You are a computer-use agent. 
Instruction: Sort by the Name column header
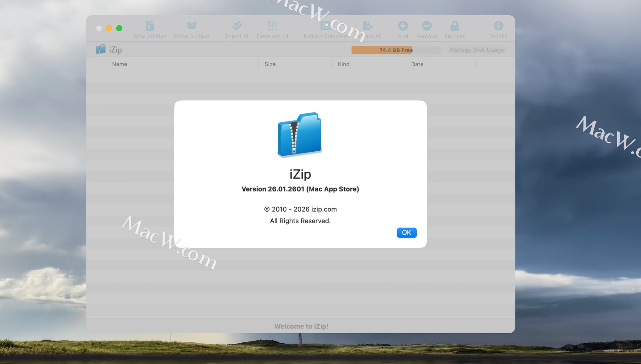(x=120, y=64)
